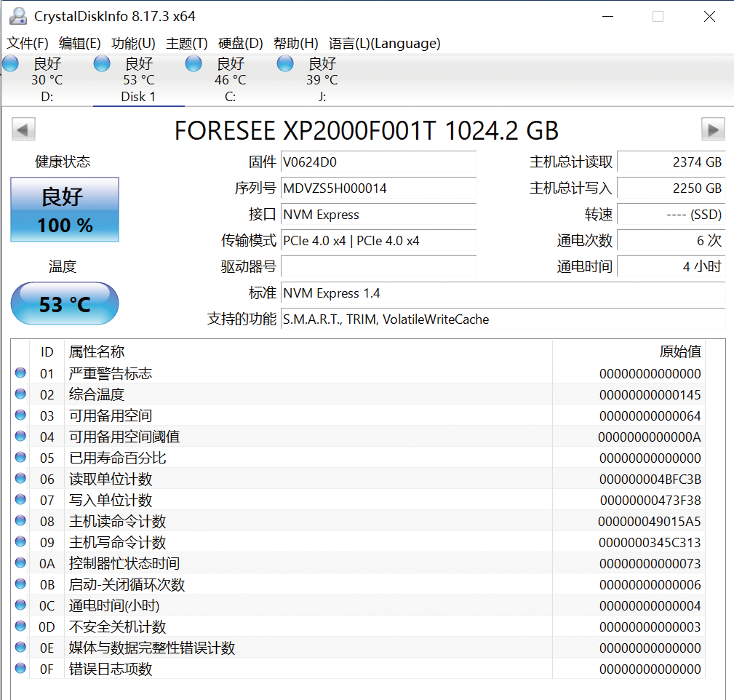
Task: Click the D: drive status icon
Action: [10, 64]
